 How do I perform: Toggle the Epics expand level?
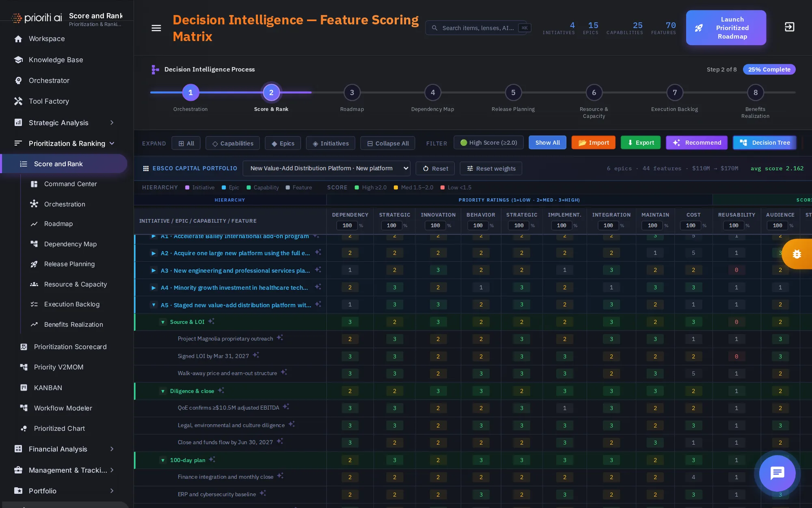click(x=283, y=143)
